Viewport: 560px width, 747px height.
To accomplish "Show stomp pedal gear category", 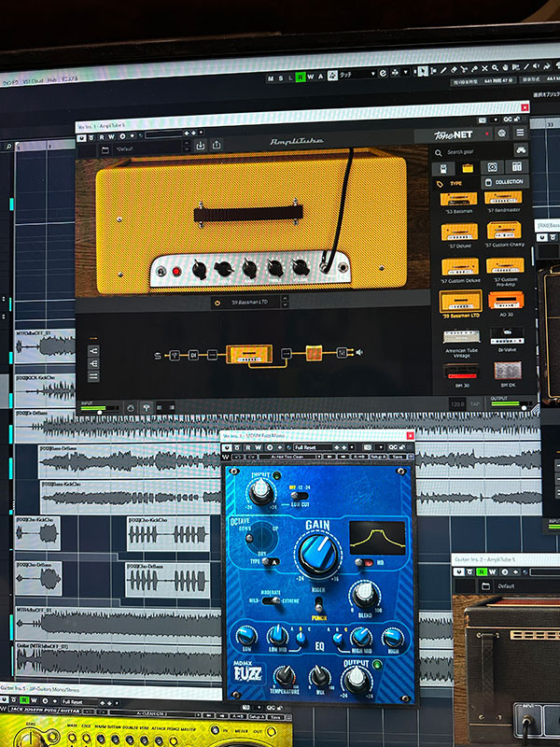I will (443, 169).
